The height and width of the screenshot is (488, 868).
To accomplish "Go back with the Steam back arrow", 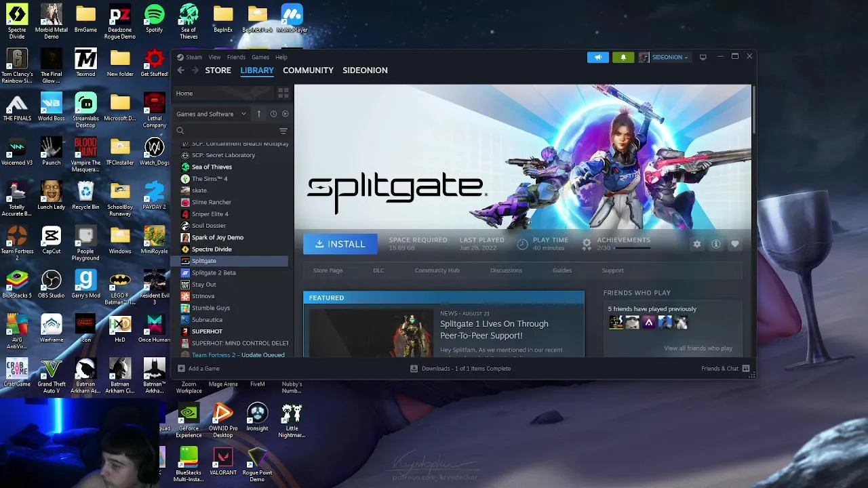I will [181, 70].
